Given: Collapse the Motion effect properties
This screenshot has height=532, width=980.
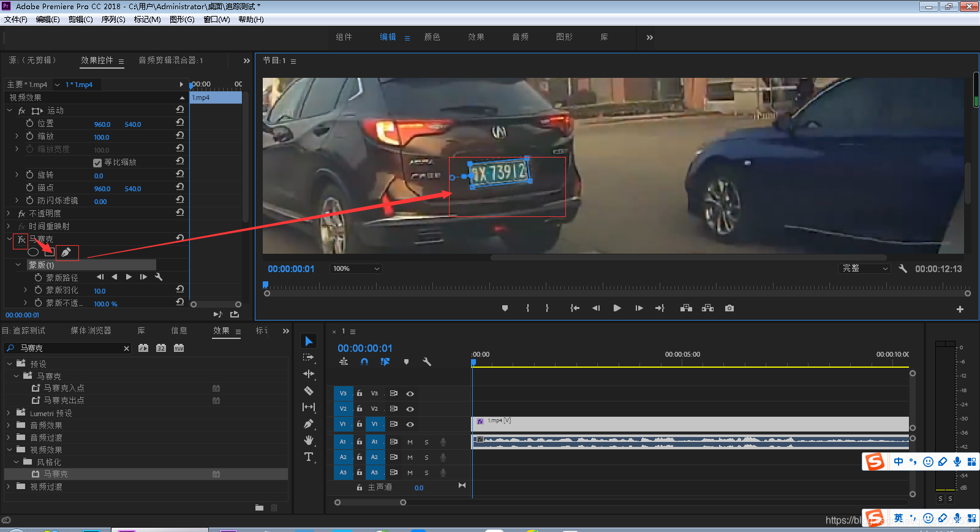Looking at the screenshot, I should [9, 111].
